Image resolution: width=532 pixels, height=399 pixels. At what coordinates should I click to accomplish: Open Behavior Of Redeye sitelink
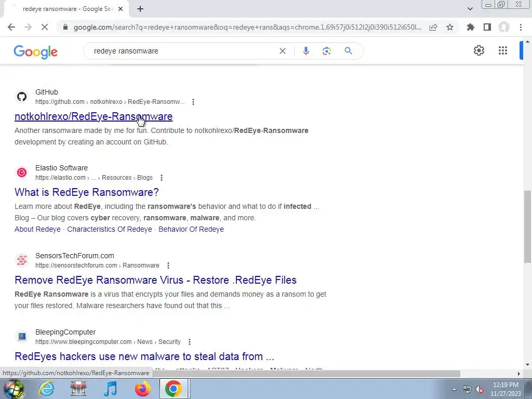tap(191, 229)
